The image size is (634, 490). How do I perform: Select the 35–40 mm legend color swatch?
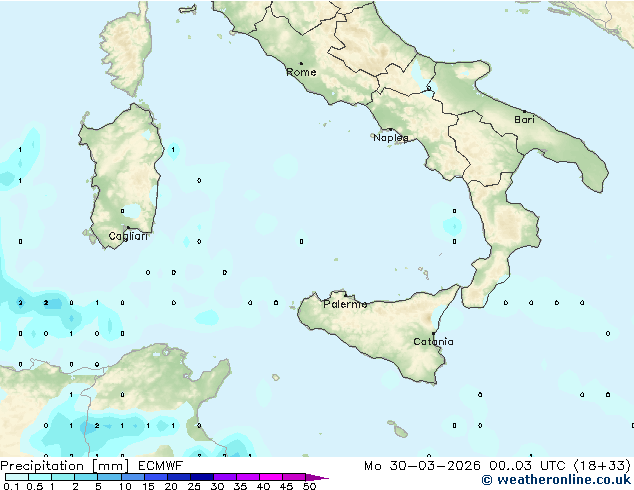(x=247, y=477)
